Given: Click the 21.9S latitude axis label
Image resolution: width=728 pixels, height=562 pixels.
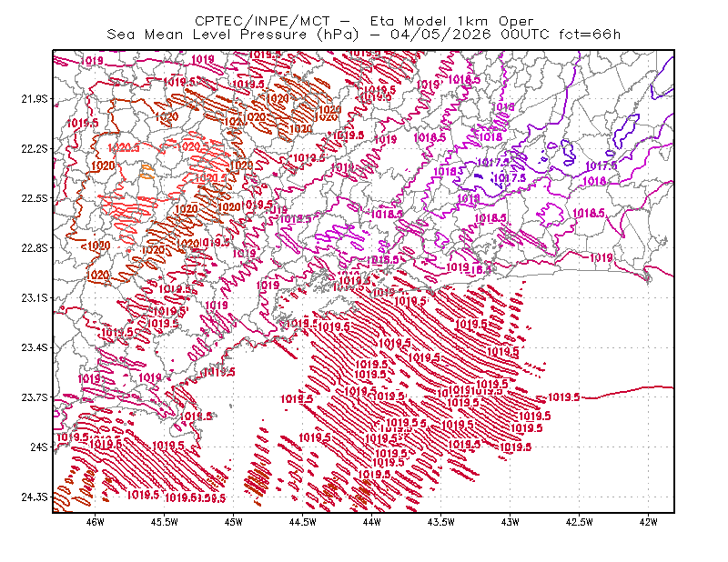Looking at the screenshot, I should (35, 99).
